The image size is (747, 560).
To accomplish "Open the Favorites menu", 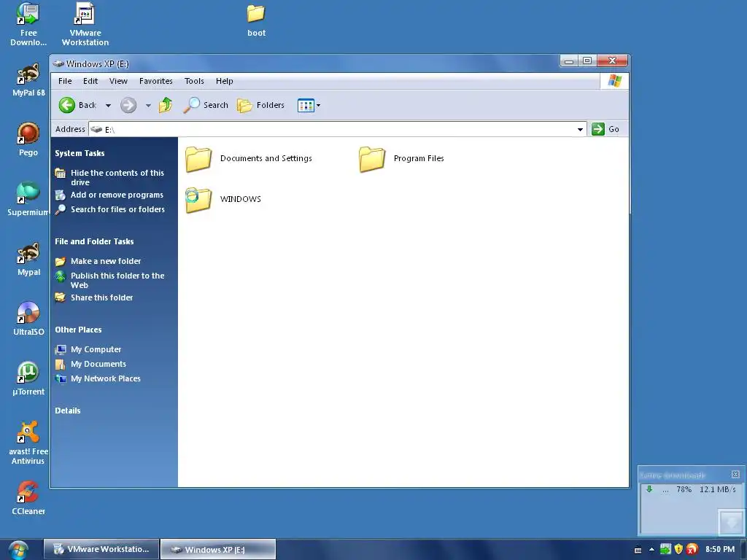I will [x=156, y=81].
